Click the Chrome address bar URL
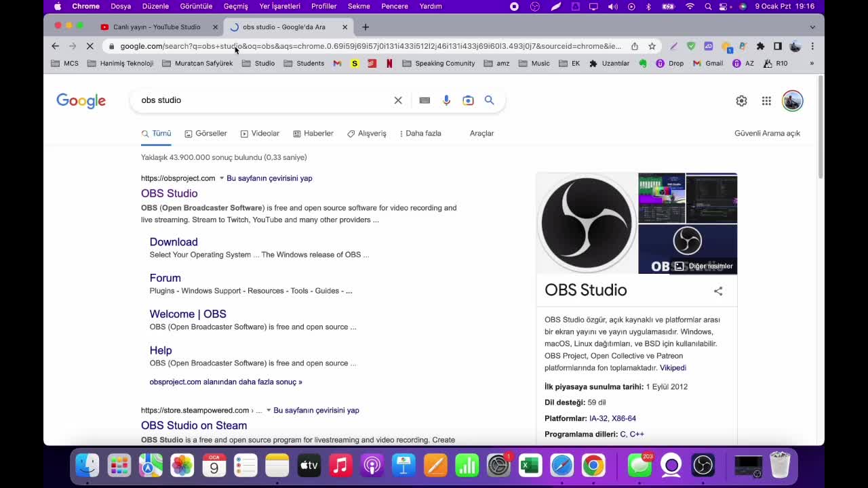Viewport: 868px width, 488px height. tap(370, 46)
